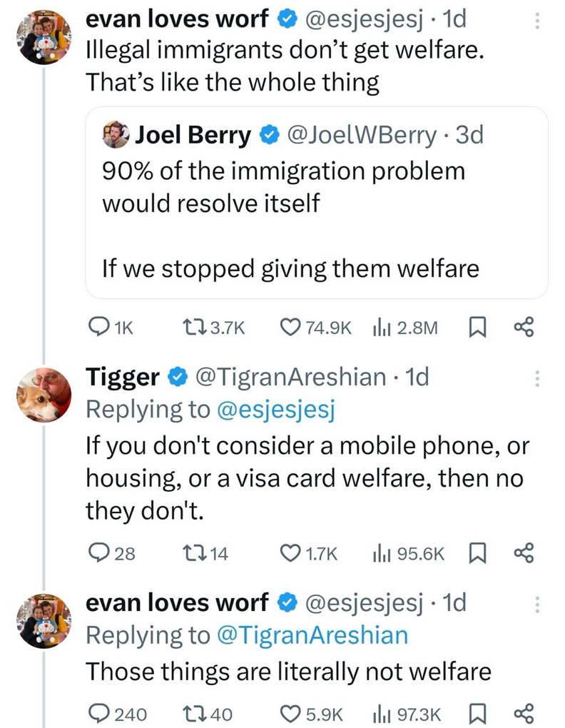This screenshot has width=565, height=728.
Task: Share Tigger's reply tweet
Action: pyautogui.click(x=524, y=552)
